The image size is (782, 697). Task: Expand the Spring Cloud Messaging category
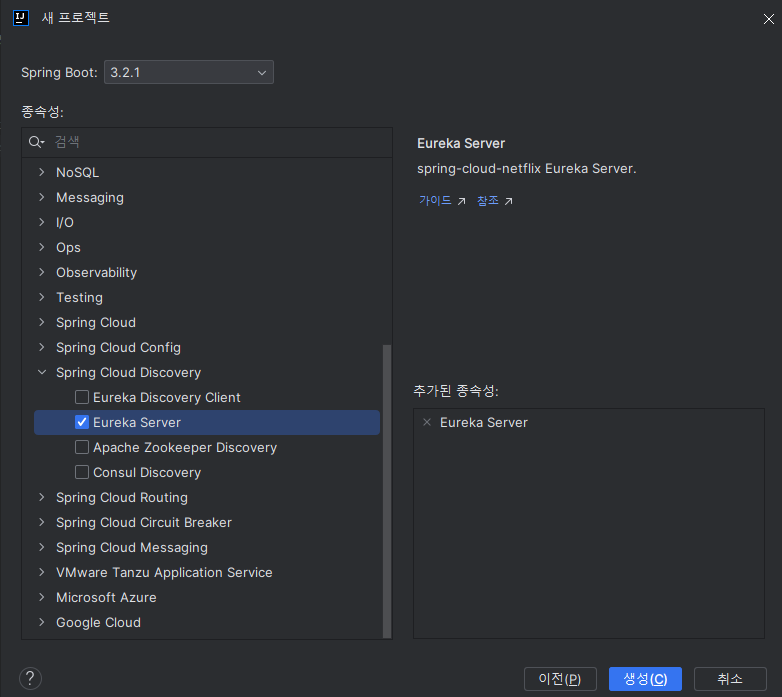coord(42,547)
